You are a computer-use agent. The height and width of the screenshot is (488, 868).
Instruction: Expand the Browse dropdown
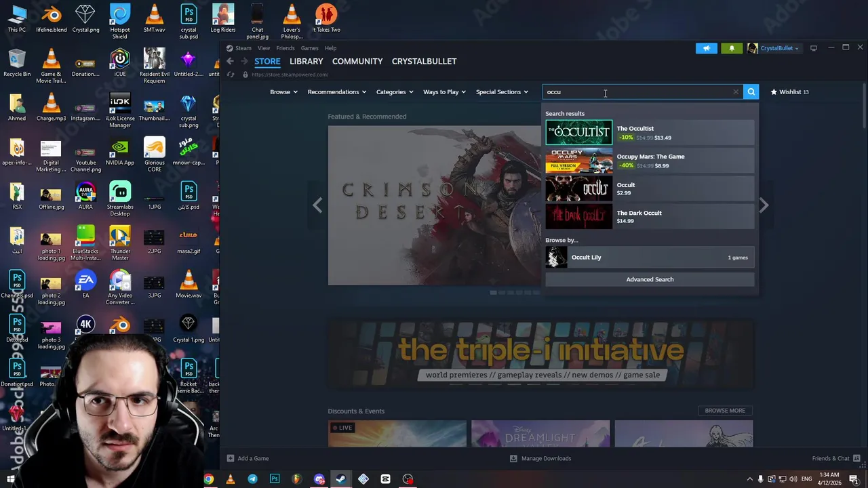[283, 91]
